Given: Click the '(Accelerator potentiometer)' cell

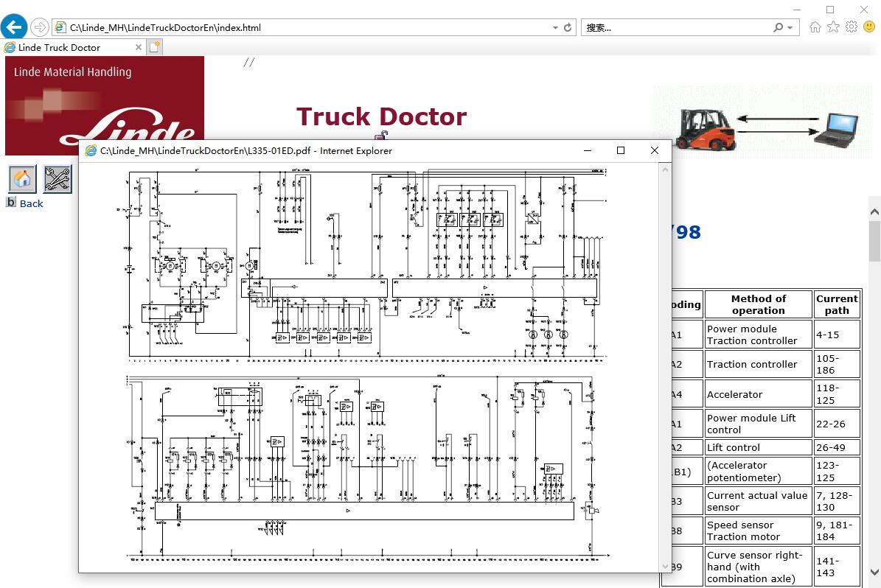Looking at the screenshot, I should click(759, 471).
